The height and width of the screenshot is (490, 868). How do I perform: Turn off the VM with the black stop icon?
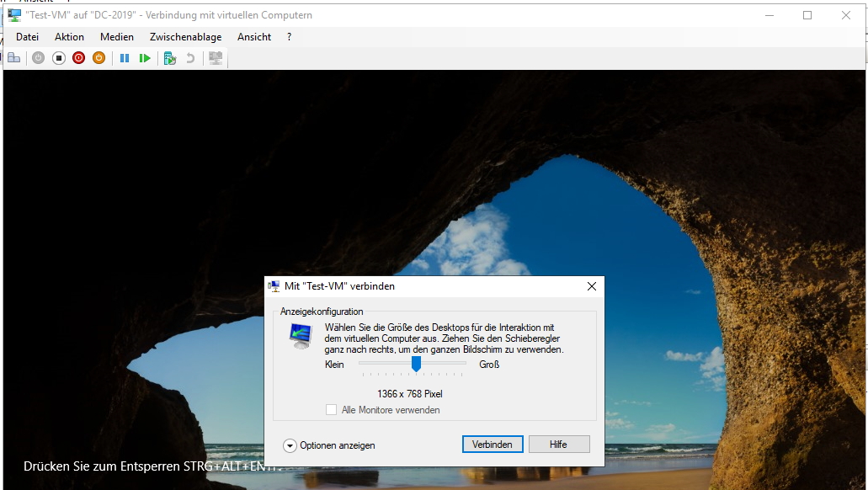[x=59, y=58]
